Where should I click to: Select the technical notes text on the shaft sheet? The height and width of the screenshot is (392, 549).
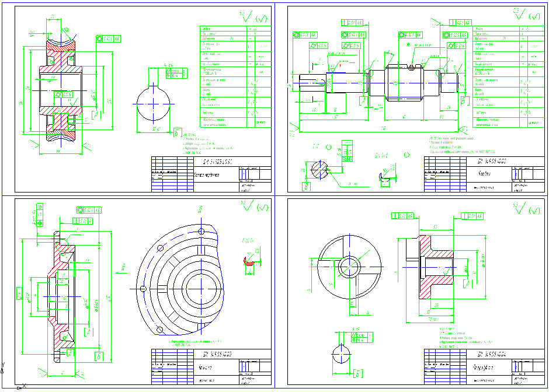pyautogui.click(x=462, y=145)
